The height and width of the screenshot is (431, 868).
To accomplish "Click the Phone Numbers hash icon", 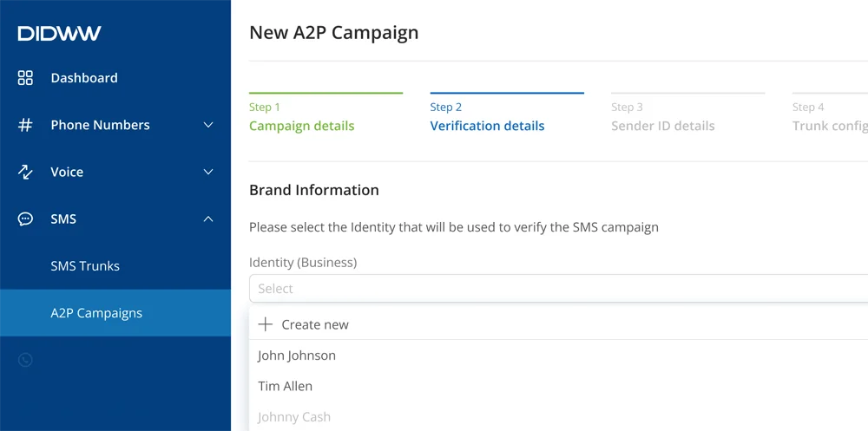I will pos(25,125).
